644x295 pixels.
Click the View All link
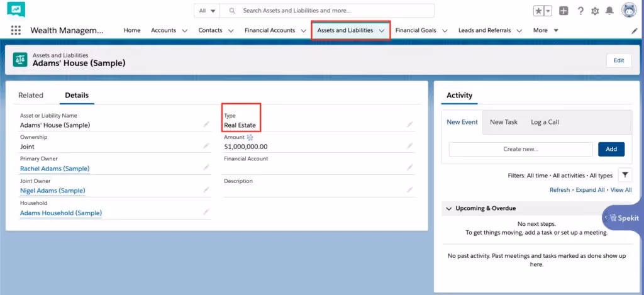tap(621, 190)
